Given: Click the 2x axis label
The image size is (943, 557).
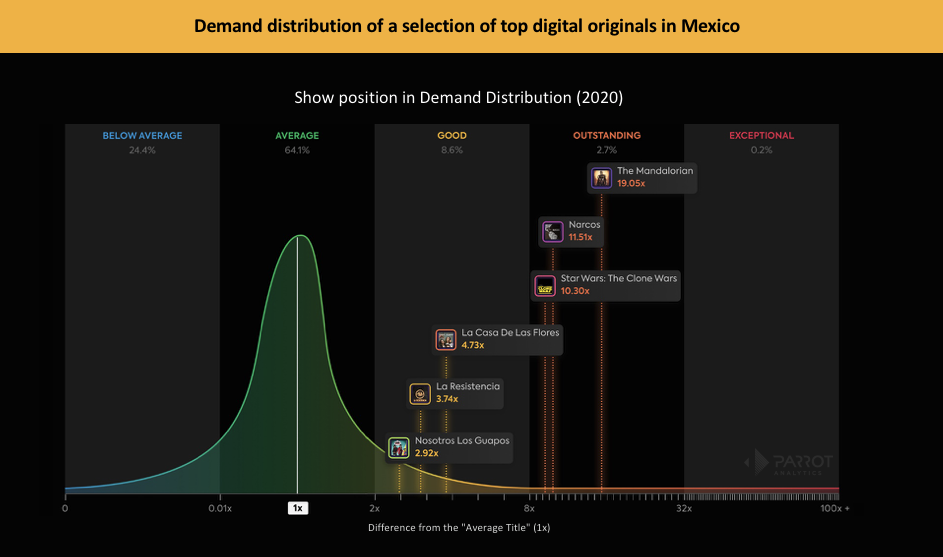Looking at the screenshot, I should 375,509.
